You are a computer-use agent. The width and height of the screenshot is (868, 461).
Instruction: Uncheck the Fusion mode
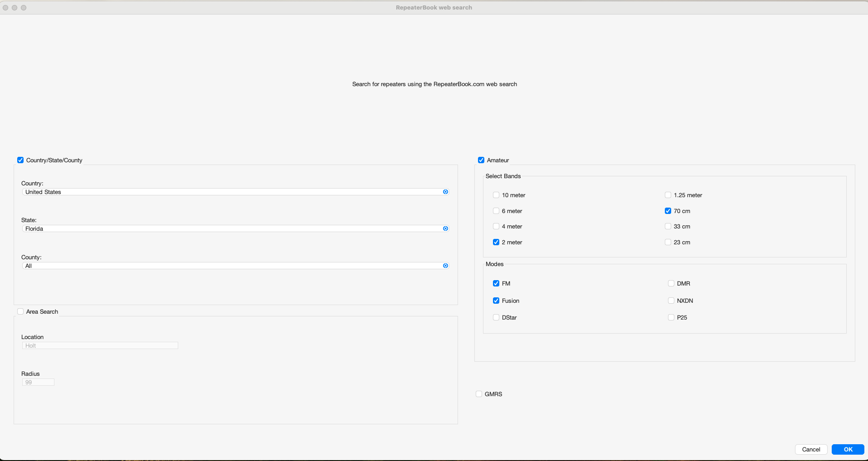point(496,301)
